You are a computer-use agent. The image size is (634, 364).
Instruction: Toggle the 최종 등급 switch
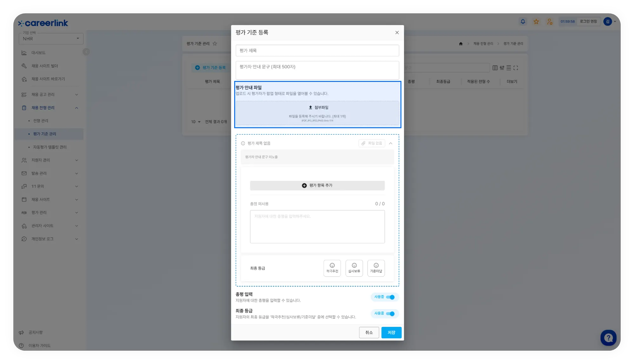tap(390, 314)
